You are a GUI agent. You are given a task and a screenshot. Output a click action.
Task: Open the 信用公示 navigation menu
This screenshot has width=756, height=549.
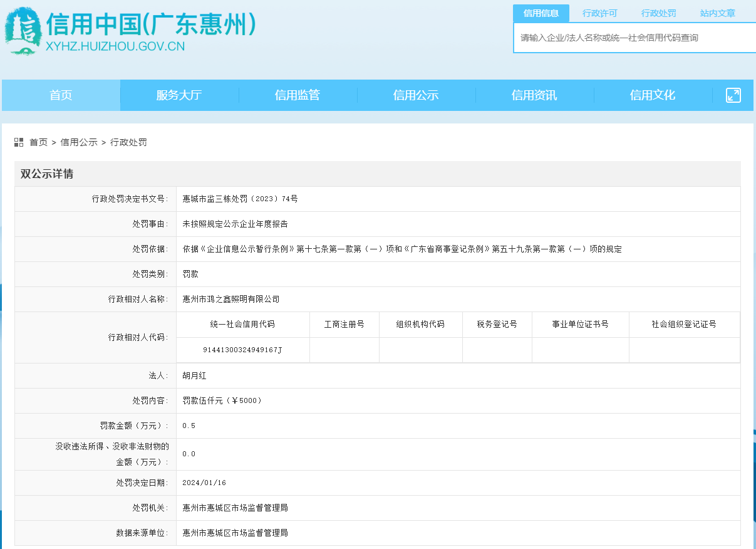click(x=416, y=95)
